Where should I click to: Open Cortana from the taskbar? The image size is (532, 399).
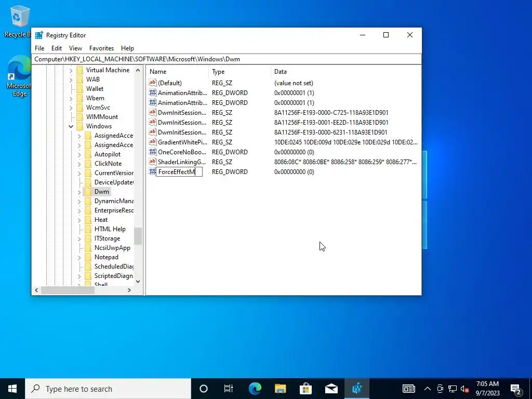tap(204, 389)
